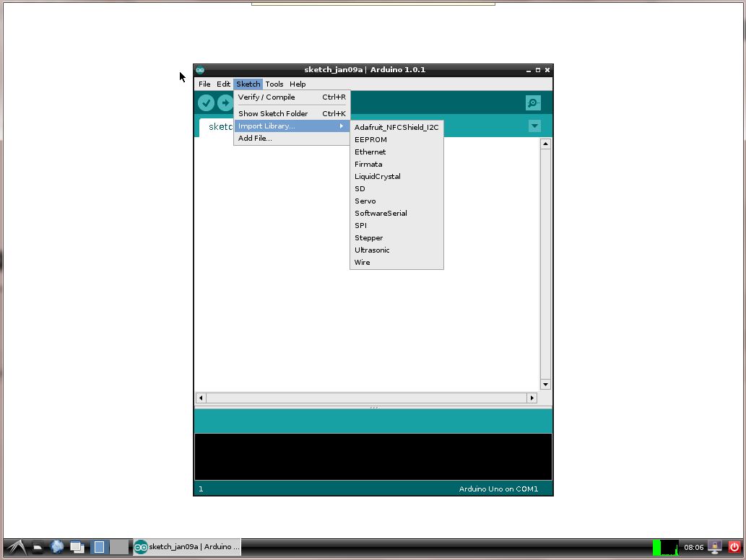Import the Ethernet library

(396, 152)
